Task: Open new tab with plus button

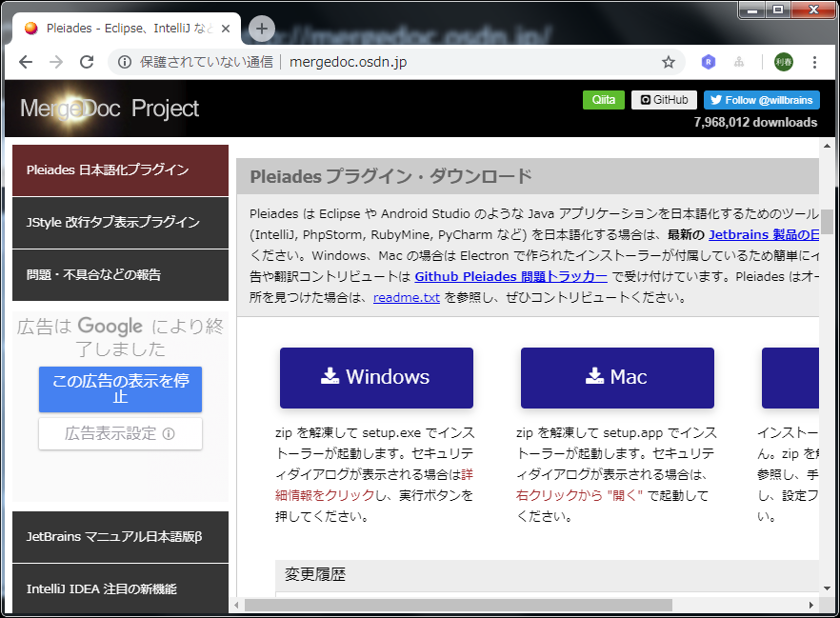Action: click(x=262, y=29)
